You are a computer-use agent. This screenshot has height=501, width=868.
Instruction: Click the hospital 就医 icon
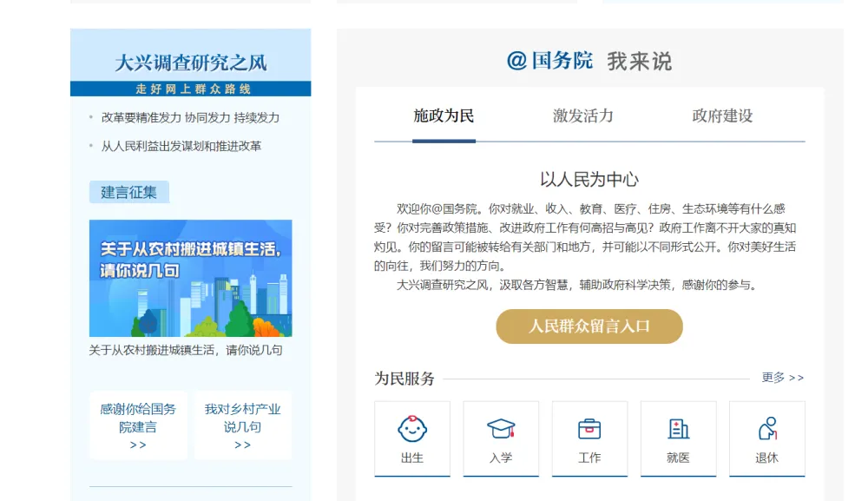[678, 430]
